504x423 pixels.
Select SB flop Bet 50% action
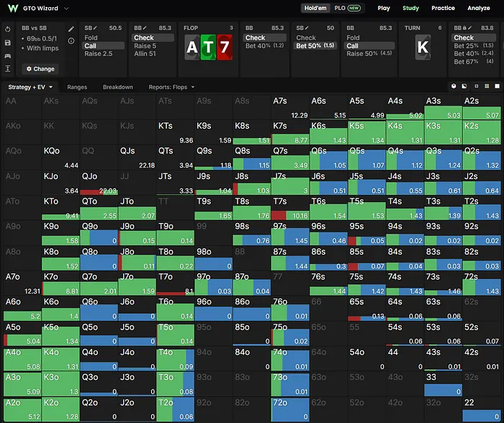point(315,46)
